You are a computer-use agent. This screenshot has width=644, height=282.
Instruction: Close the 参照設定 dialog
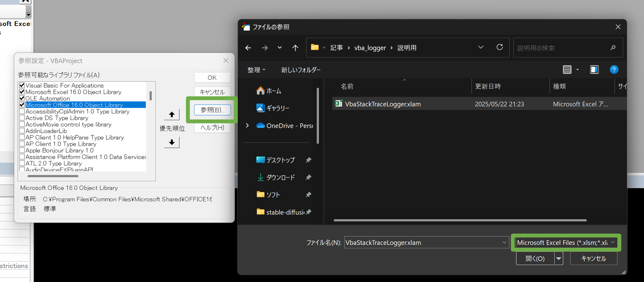226,60
